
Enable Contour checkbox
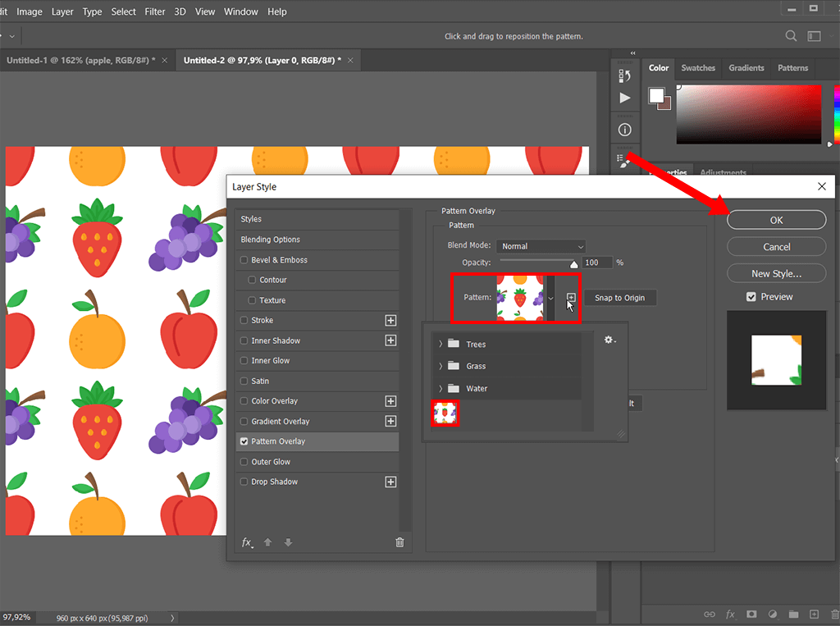(x=253, y=280)
